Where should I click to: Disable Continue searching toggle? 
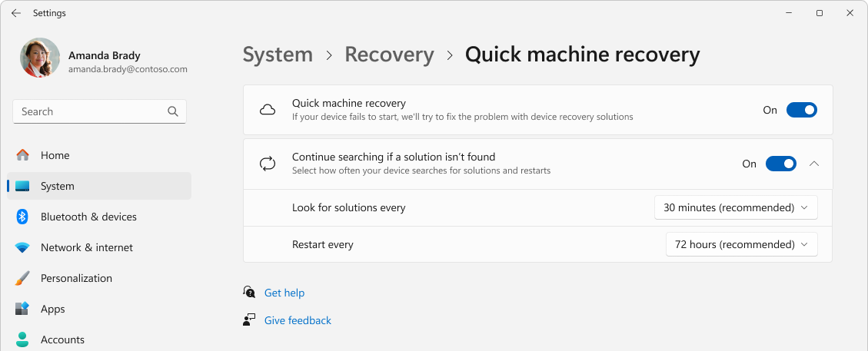(x=781, y=164)
